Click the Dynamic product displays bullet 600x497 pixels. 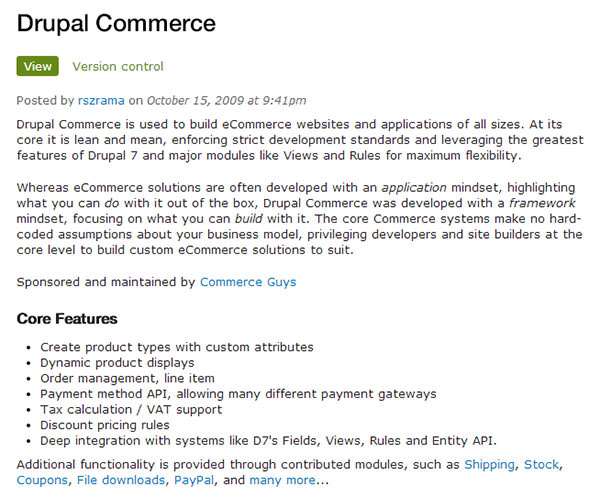coord(117,363)
